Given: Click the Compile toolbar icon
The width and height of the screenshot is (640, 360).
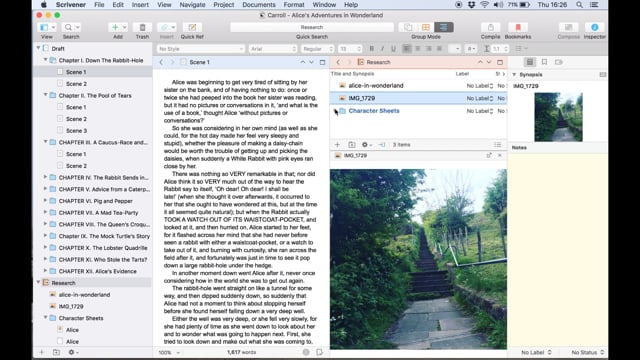Looking at the screenshot, I should (x=491, y=27).
